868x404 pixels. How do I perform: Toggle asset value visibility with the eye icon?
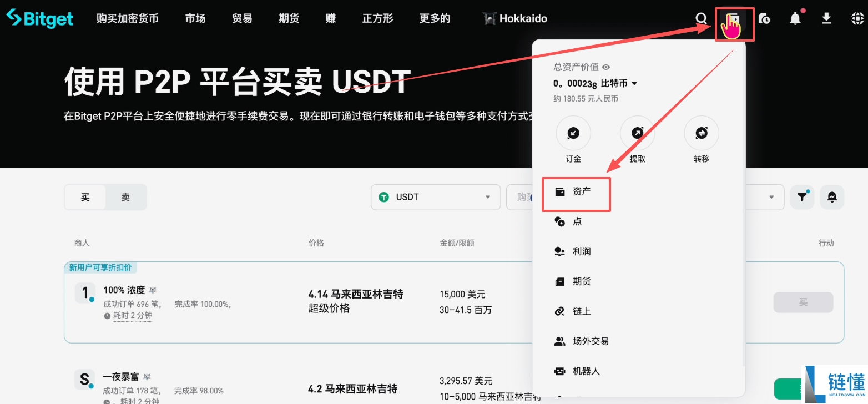click(605, 67)
